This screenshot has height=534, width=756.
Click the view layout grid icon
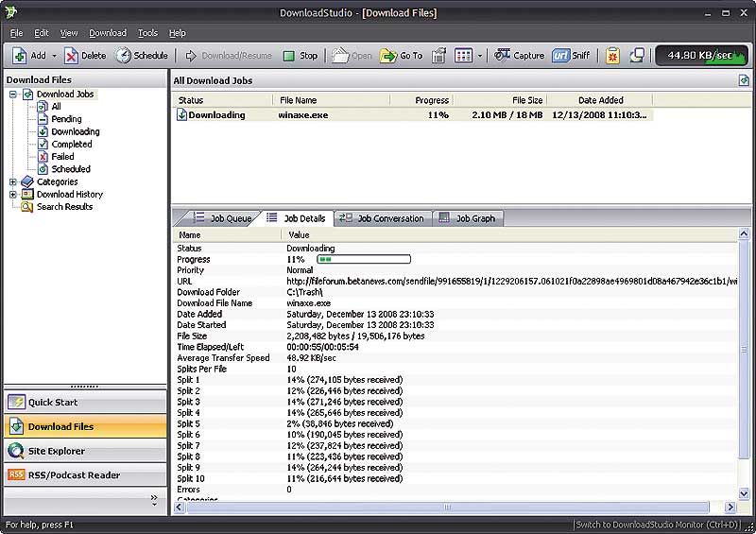463,56
